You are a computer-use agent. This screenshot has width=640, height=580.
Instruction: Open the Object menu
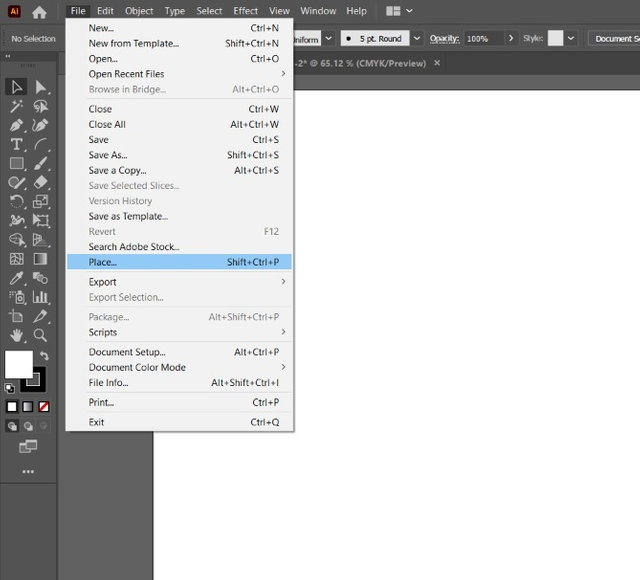[139, 11]
